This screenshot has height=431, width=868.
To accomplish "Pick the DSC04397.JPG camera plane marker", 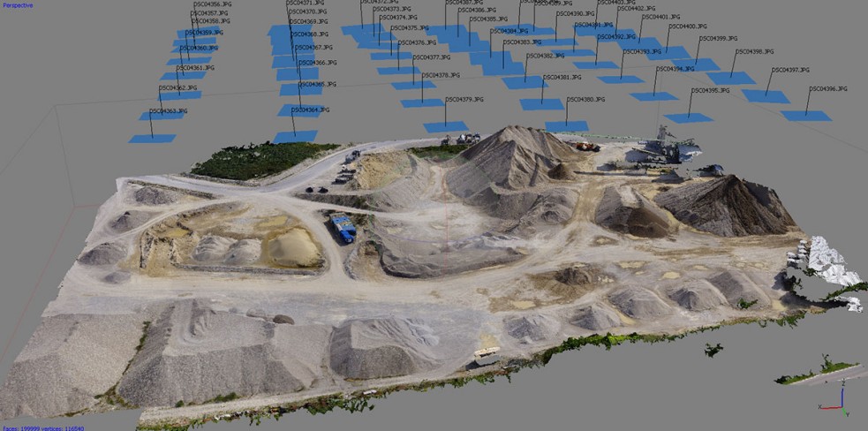I will tap(765, 95).
